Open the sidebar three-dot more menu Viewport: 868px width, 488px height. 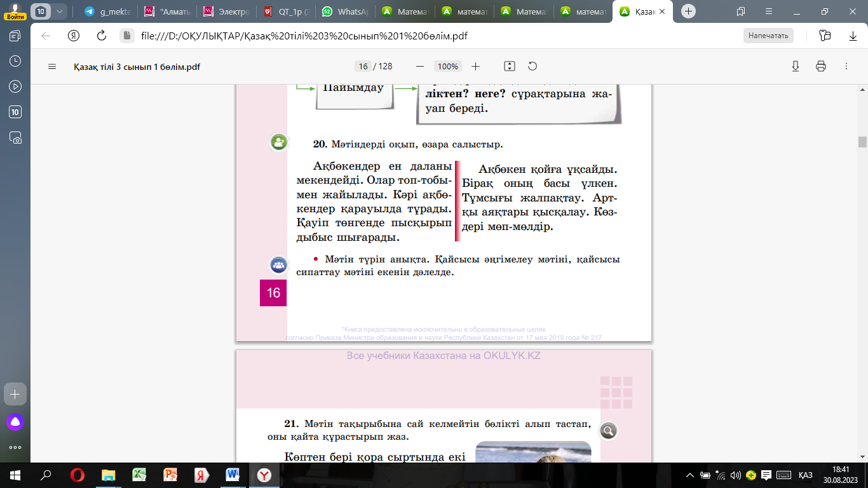tap(15, 446)
